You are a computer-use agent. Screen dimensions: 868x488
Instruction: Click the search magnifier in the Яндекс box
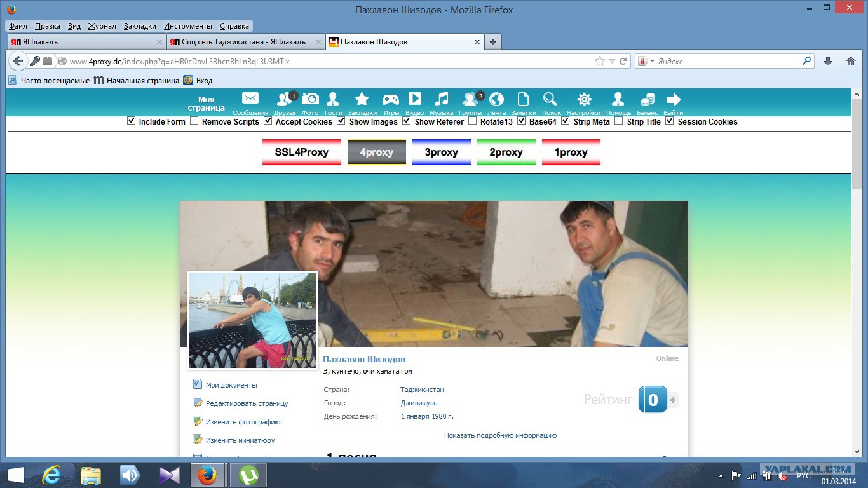[807, 61]
